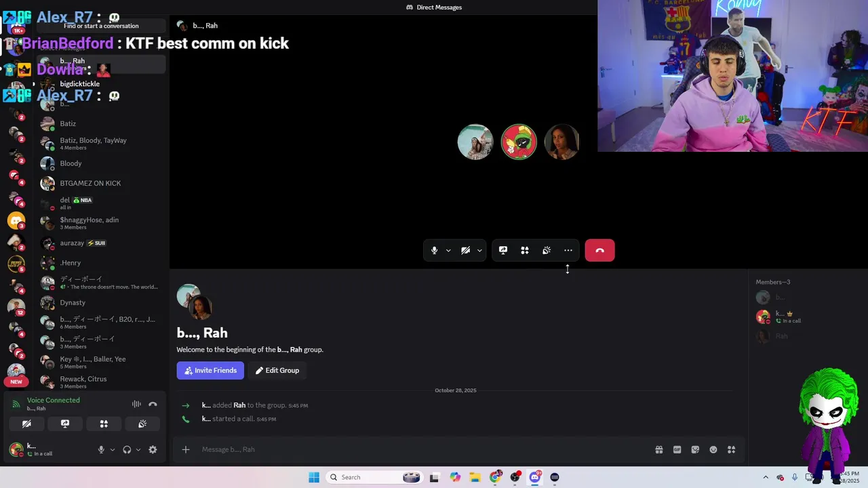Select the Discord server with NEW badge
Image resolution: width=868 pixels, height=488 pixels.
click(x=16, y=373)
